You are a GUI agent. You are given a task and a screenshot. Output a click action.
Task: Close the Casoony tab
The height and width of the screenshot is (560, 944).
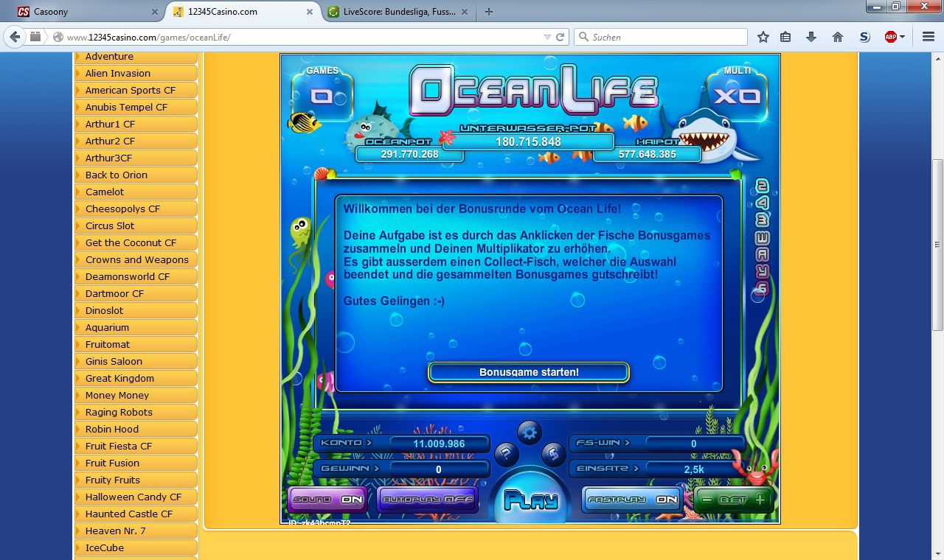(x=155, y=12)
